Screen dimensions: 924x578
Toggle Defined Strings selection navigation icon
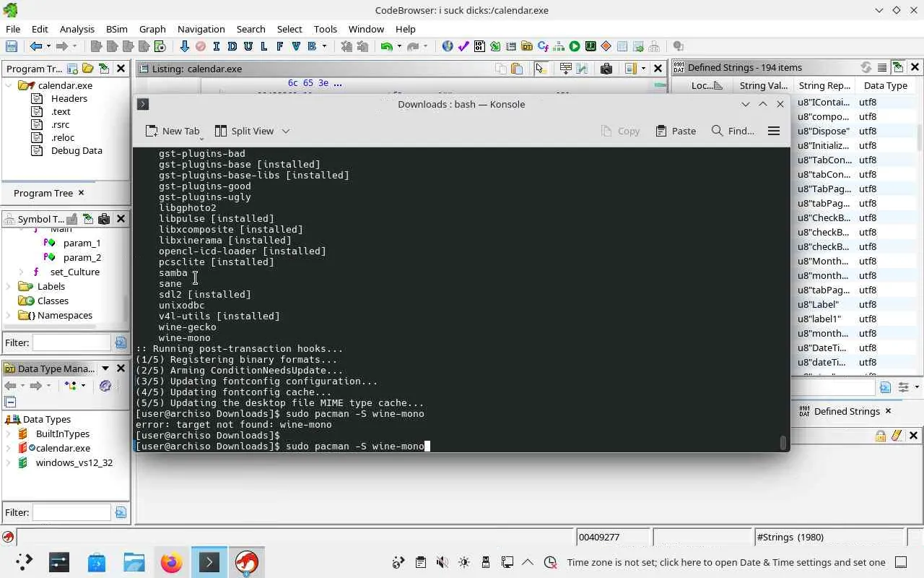898,67
